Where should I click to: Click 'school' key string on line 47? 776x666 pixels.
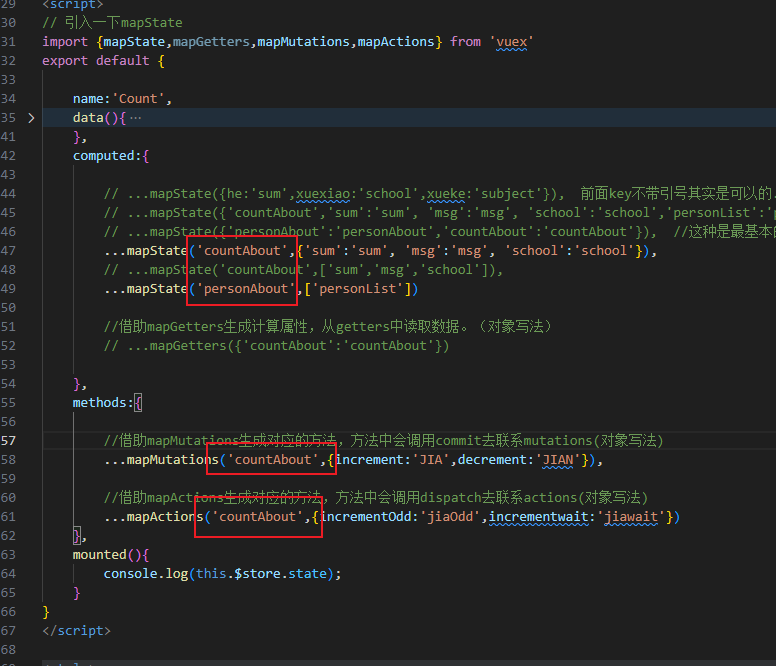pyautogui.click(x=535, y=251)
